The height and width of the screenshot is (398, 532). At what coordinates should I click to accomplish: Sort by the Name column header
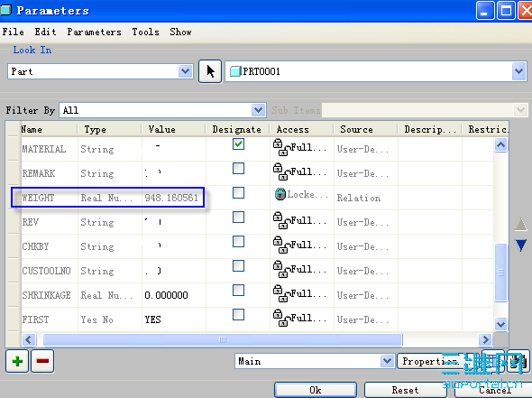tap(50, 129)
